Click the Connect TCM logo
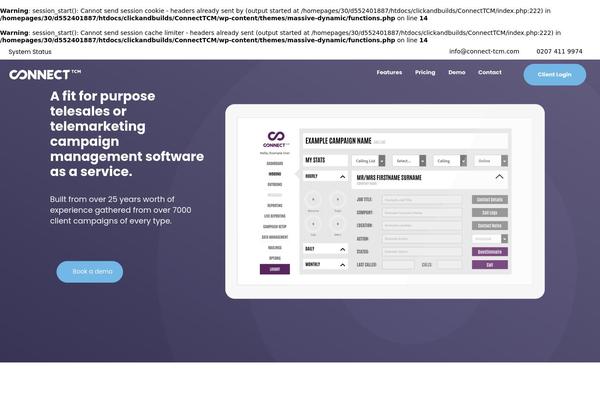The image size is (600, 400). (x=45, y=74)
